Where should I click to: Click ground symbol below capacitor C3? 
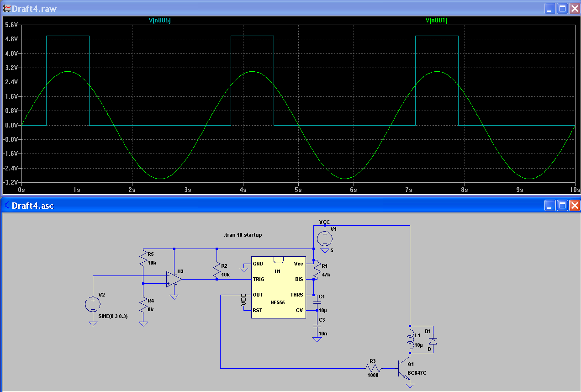tap(317, 339)
